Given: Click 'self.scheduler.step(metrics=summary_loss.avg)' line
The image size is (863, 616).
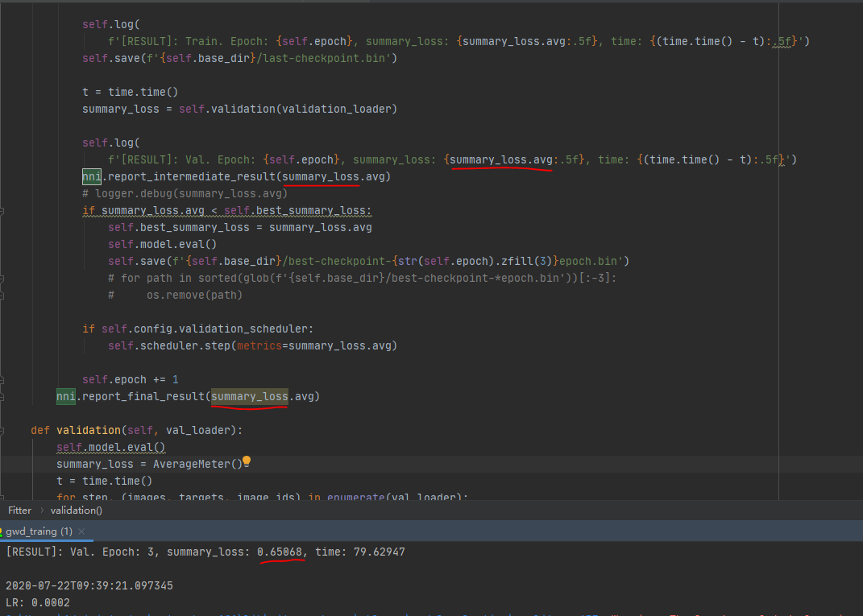Looking at the screenshot, I should (253, 346).
